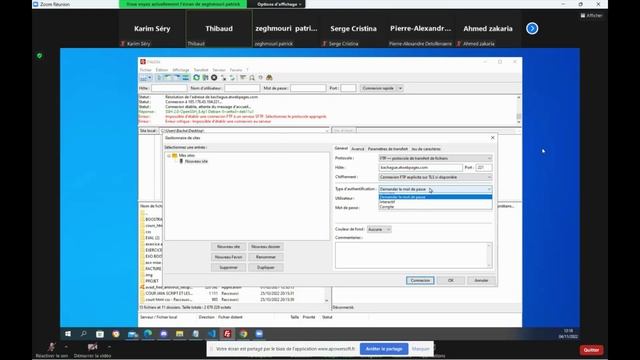Switch to Jeu de caractères tab
The width and height of the screenshot is (640, 360).
[x=426, y=149]
